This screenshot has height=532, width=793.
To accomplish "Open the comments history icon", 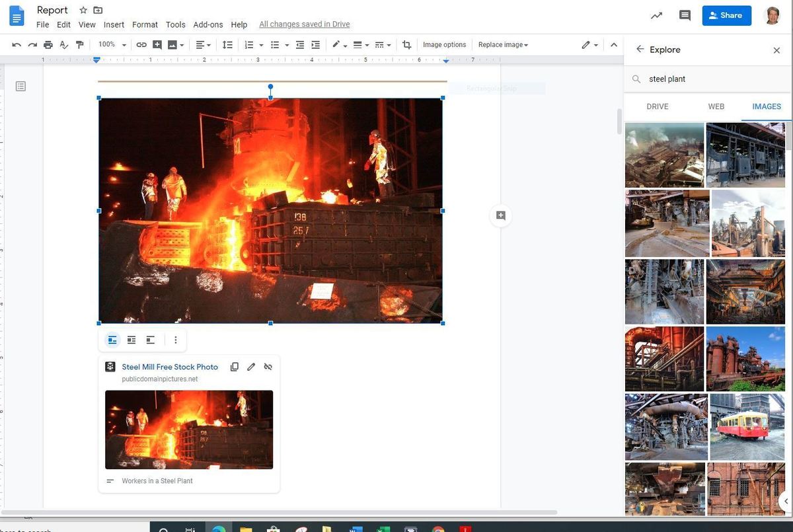I will point(685,15).
